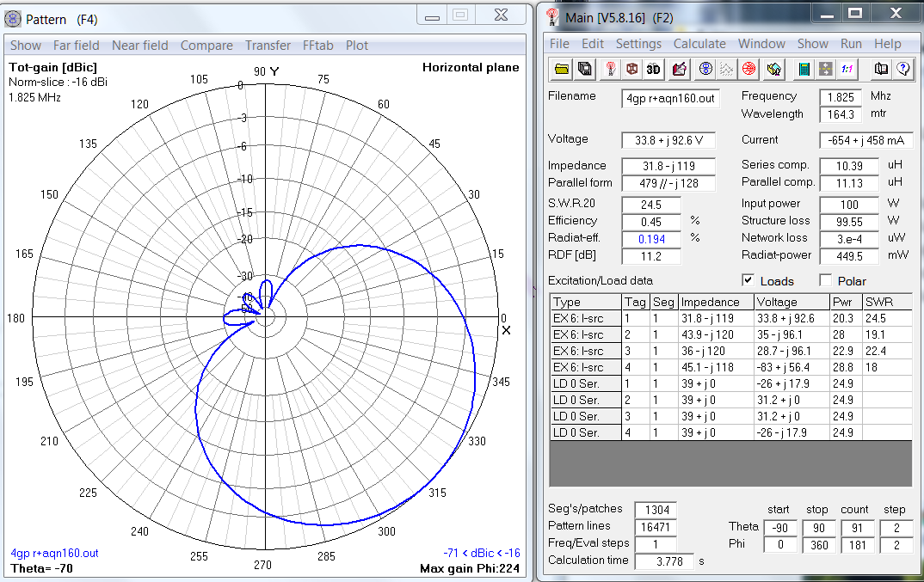Click the Pattern window title bar icon
This screenshot has width=924, height=582.
13,19
